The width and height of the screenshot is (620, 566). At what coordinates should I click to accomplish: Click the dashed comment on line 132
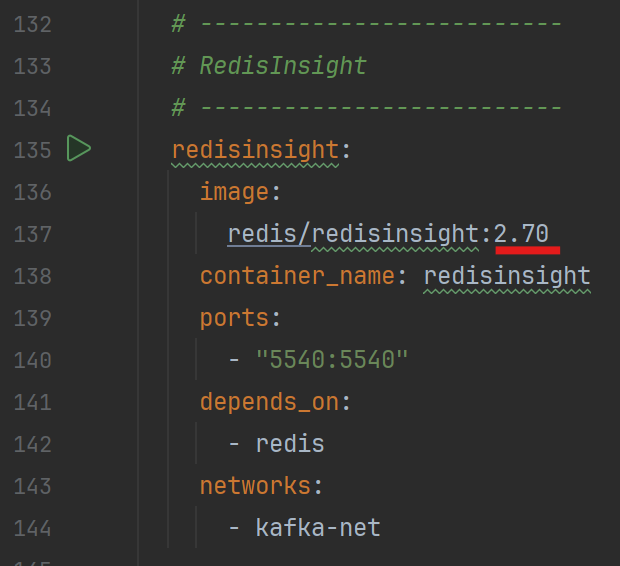coord(366,25)
